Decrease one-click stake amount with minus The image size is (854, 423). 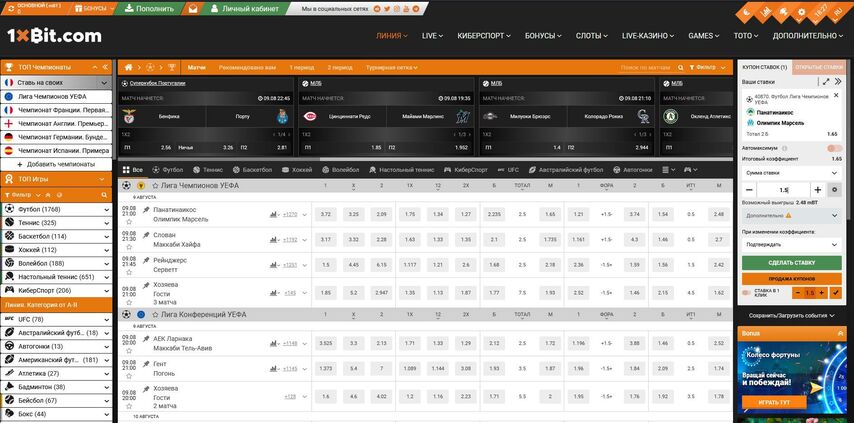tap(798, 293)
